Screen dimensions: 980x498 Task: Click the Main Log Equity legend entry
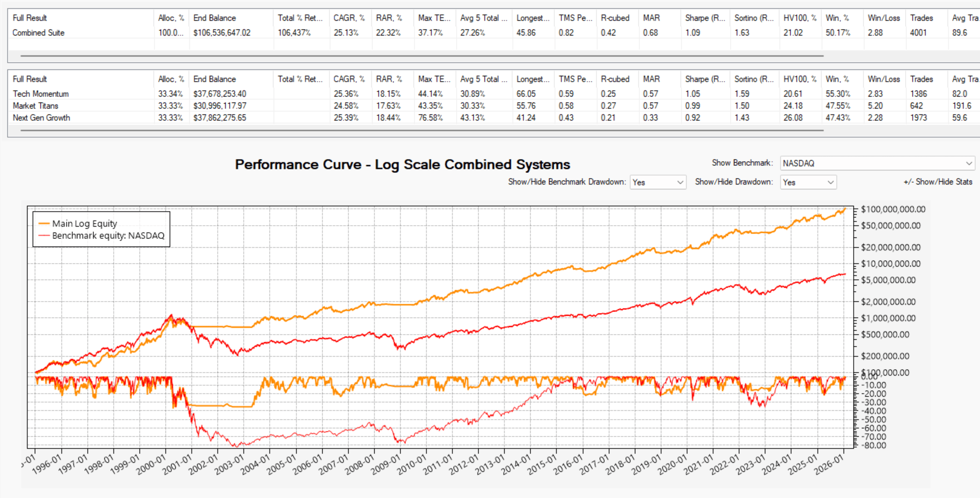84,223
